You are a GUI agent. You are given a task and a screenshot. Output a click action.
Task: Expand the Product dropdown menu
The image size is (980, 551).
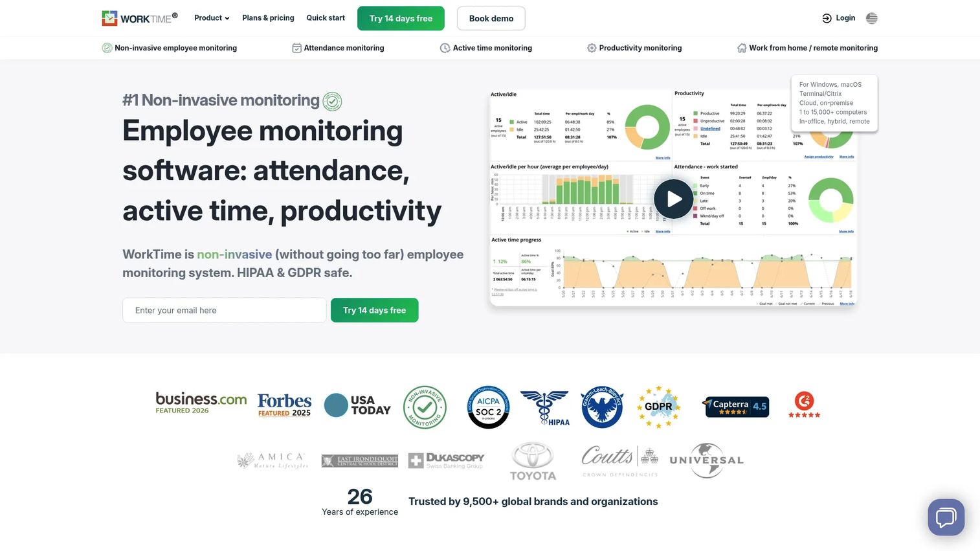(x=212, y=18)
